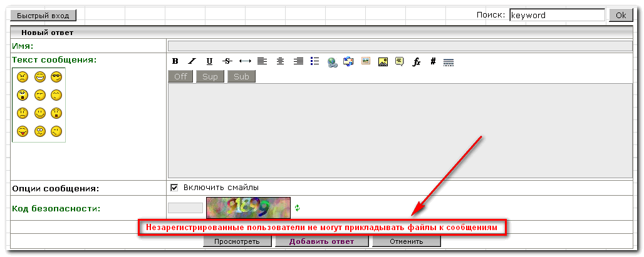Insert a bulleted list
Screen dimensions: 644x257
[x=314, y=61]
